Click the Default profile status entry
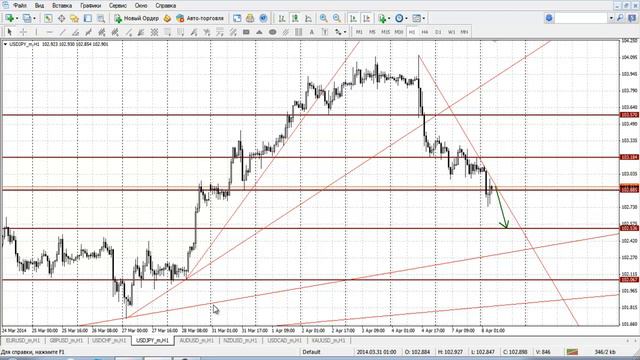 coord(311,352)
